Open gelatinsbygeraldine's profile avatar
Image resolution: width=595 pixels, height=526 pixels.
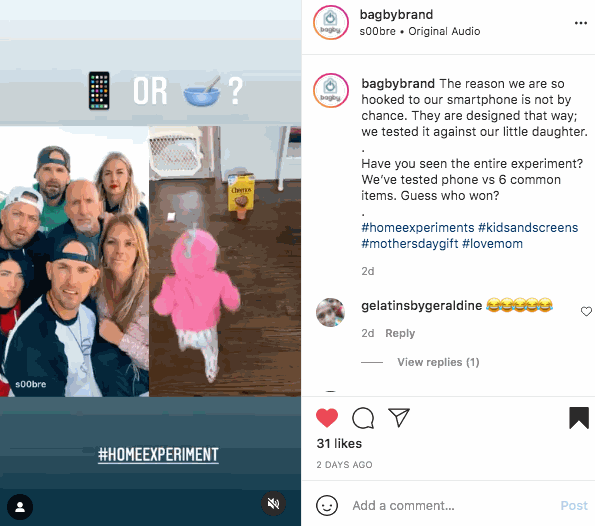coord(331,312)
